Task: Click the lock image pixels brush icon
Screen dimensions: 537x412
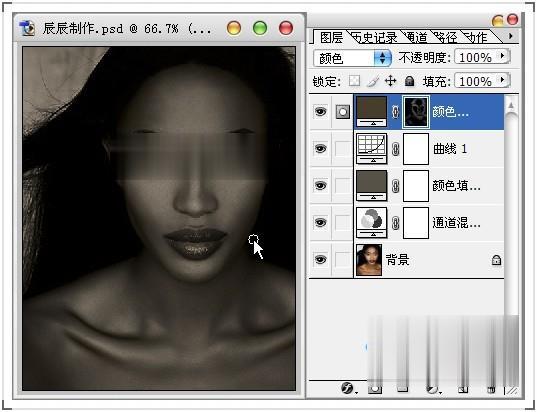Action: coord(373,81)
